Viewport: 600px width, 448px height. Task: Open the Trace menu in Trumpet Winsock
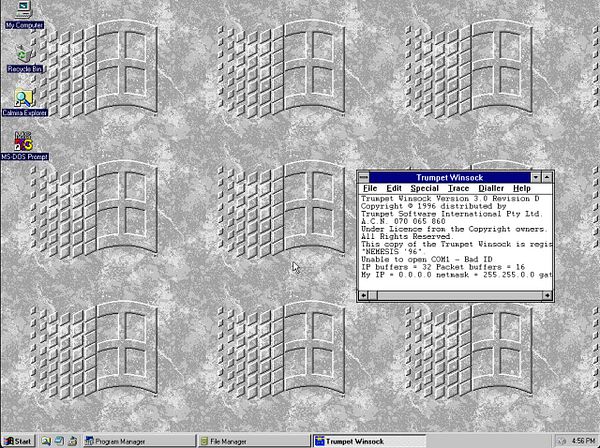tap(458, 188)
